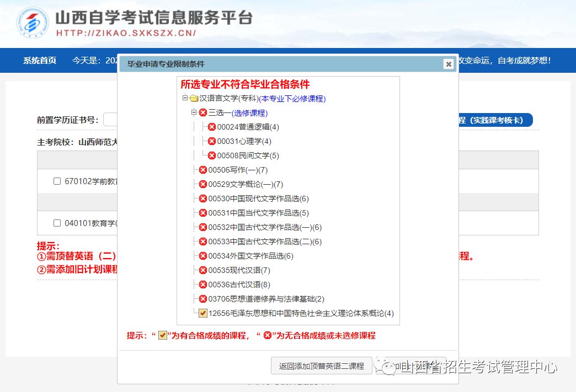Check the 040101教育学 checkbox
Screen dimensions: 576x392
coord(57,223)
